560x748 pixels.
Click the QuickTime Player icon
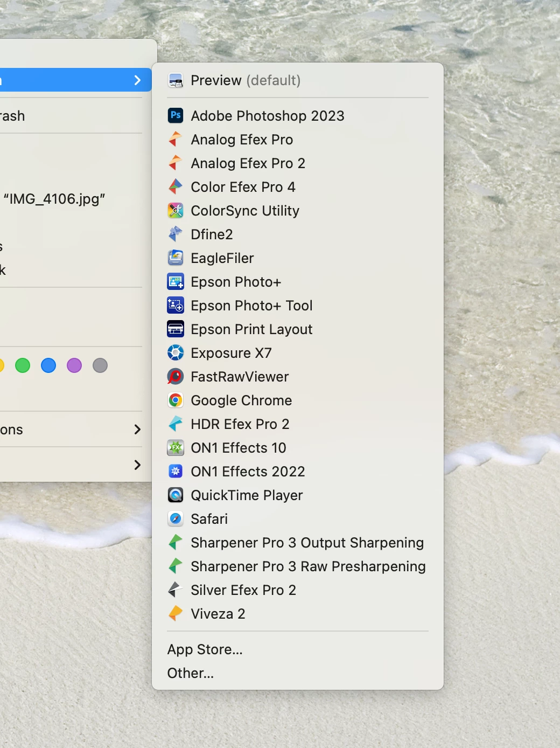pos(176,495)
